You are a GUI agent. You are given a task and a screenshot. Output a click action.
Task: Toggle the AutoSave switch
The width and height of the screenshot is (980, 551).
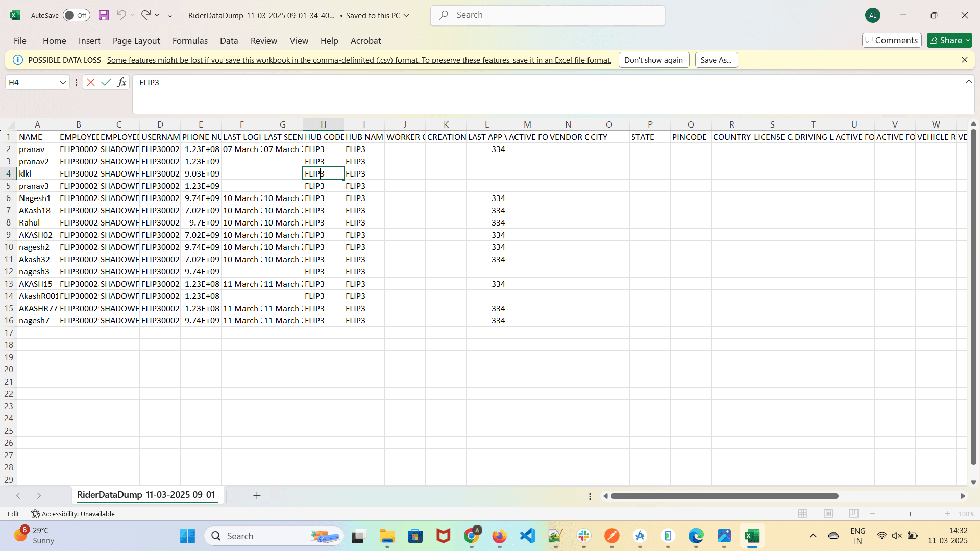coord(77,15)
